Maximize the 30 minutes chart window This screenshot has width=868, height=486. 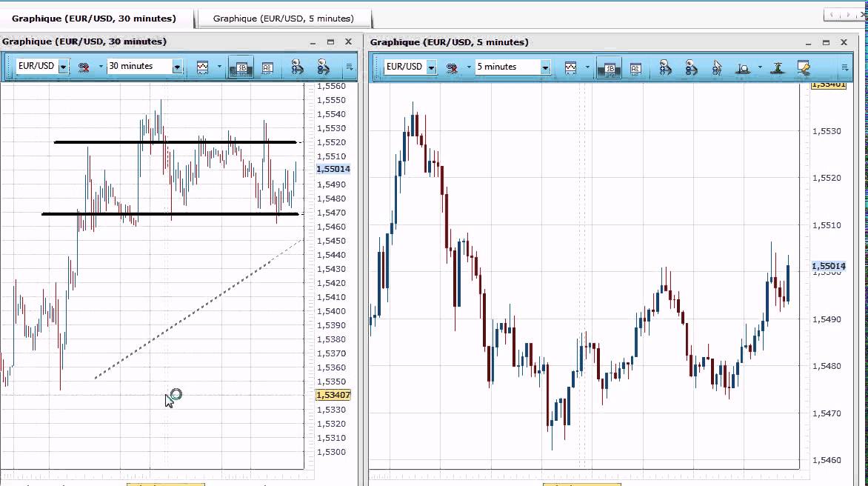click(x=330, y=42)
